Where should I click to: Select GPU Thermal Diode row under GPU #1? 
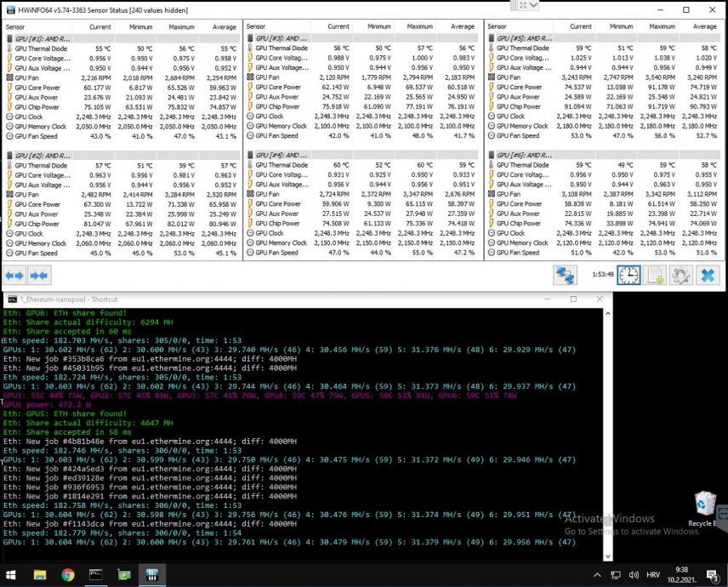point(122,48)
